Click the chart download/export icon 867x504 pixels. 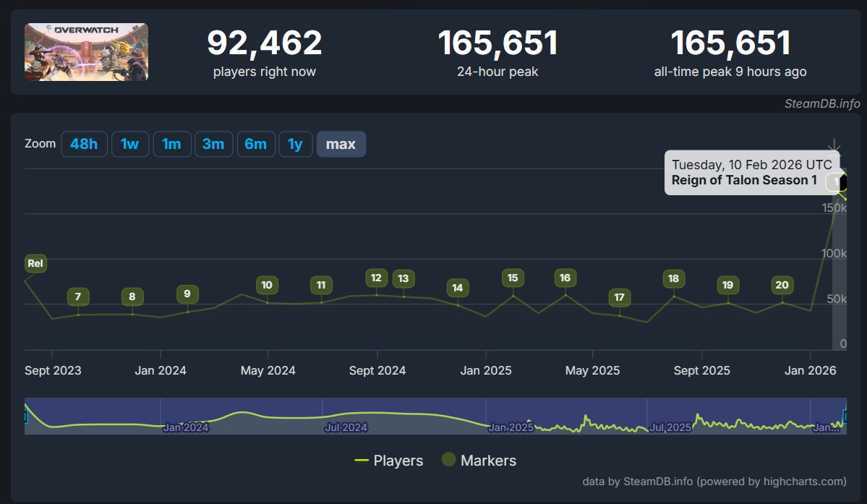834,145
